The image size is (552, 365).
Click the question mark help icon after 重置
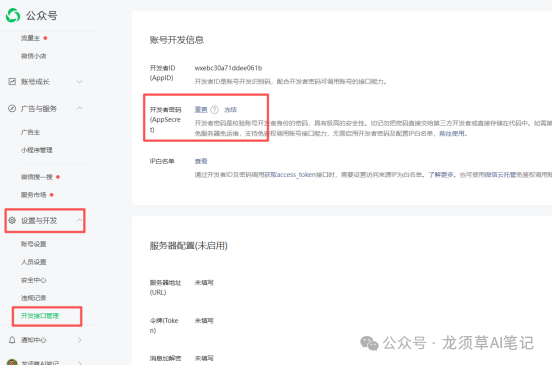[214, 109]
